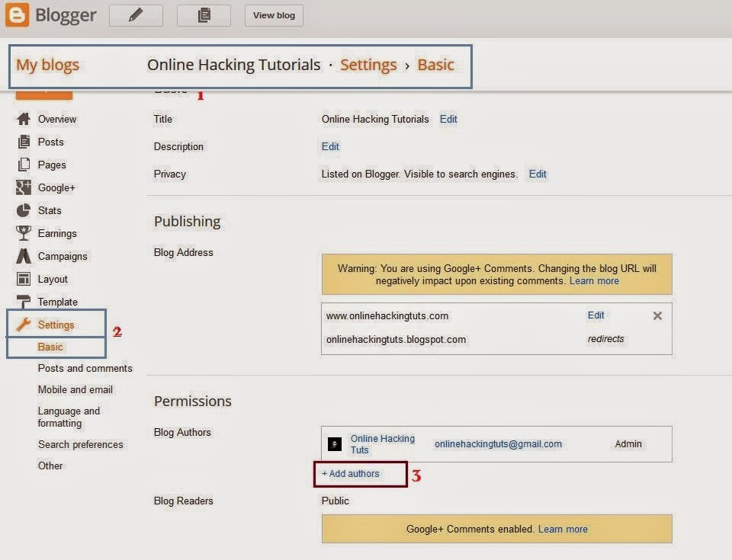Open Posts and comments settings
732x560 pixels.
[85, 369]
